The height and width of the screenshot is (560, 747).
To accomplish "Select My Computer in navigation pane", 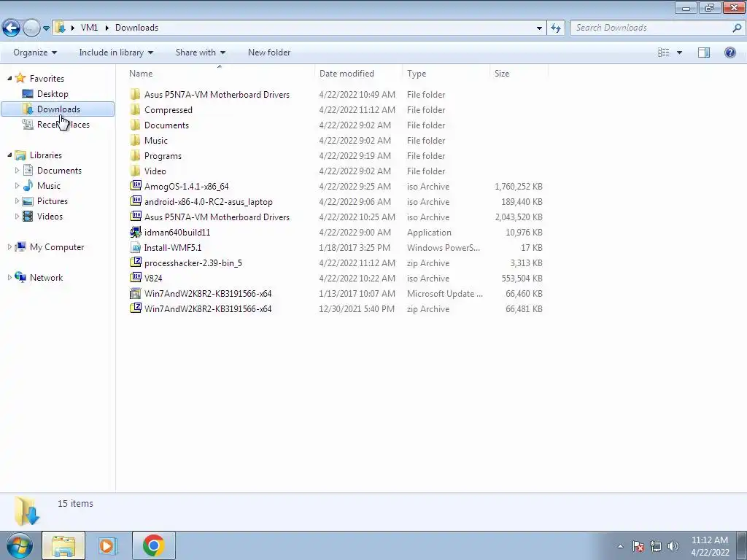I will click(x=57, y=246).
